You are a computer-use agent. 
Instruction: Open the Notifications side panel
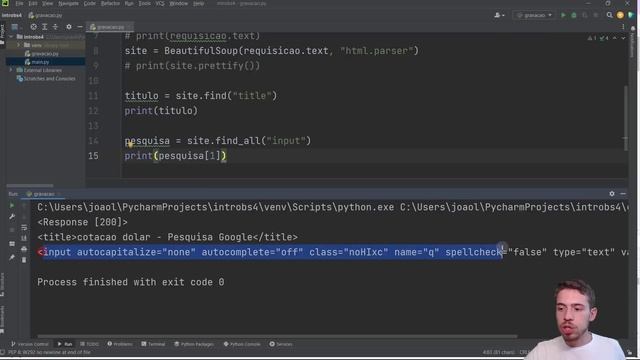click(x=632, y=43)
